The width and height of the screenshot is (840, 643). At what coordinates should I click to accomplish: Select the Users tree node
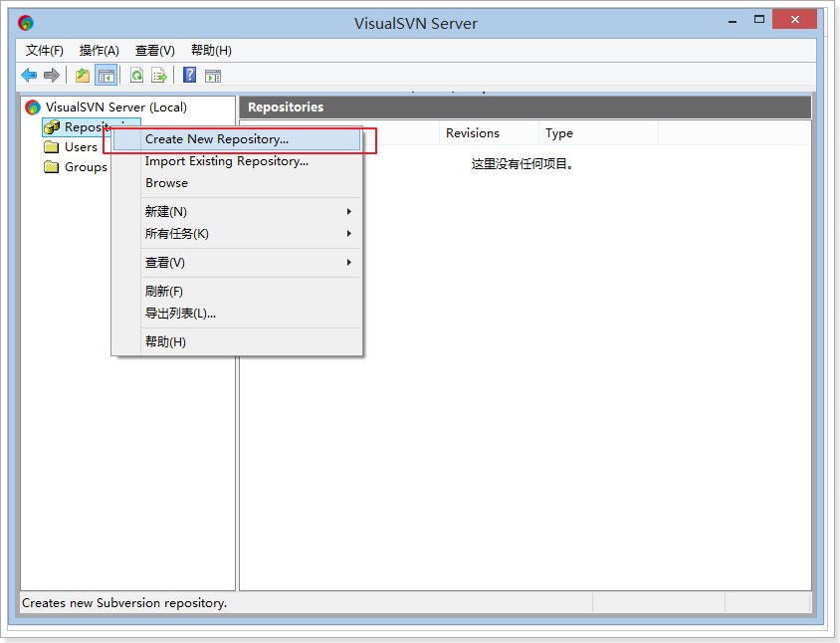(81, 147)
